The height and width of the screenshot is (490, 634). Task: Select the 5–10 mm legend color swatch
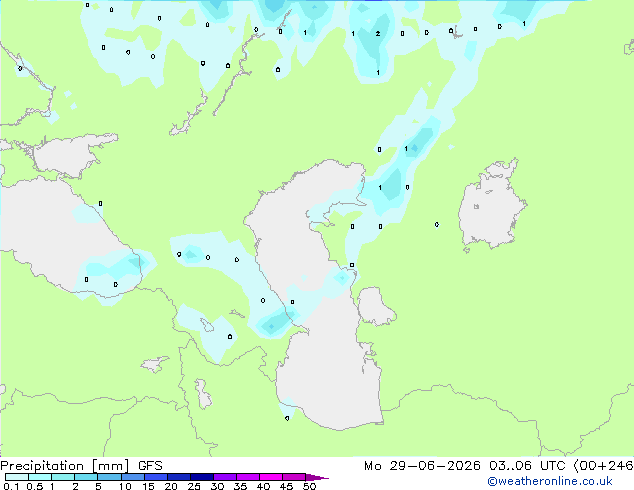point(110,477)
